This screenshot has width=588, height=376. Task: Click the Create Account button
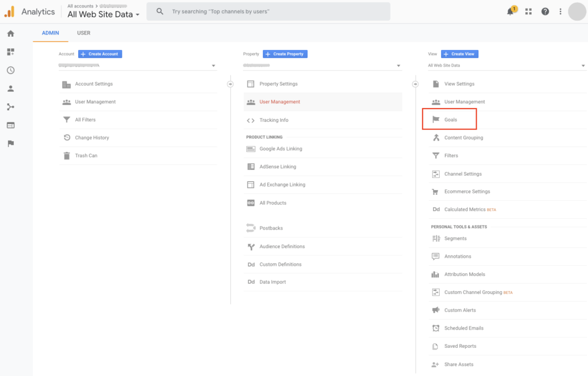100,54
